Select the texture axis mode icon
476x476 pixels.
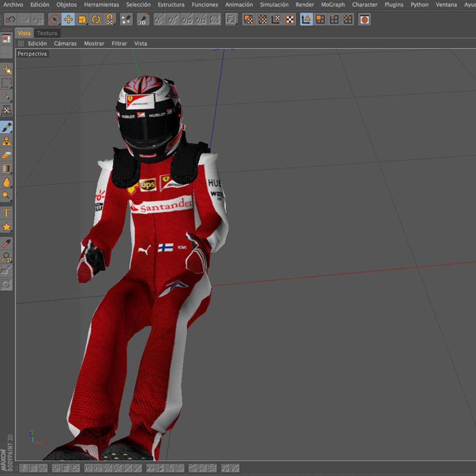[276, 19]
